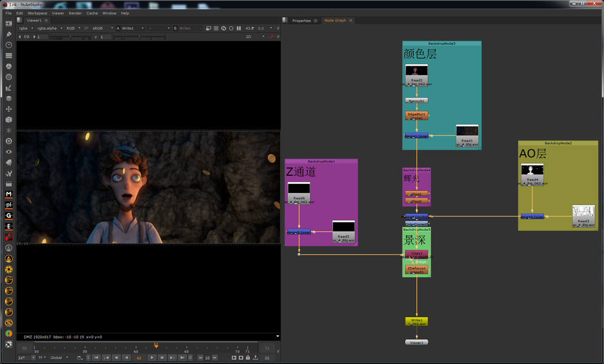Open the pl plugin toolbar icon

click(8, 205)
